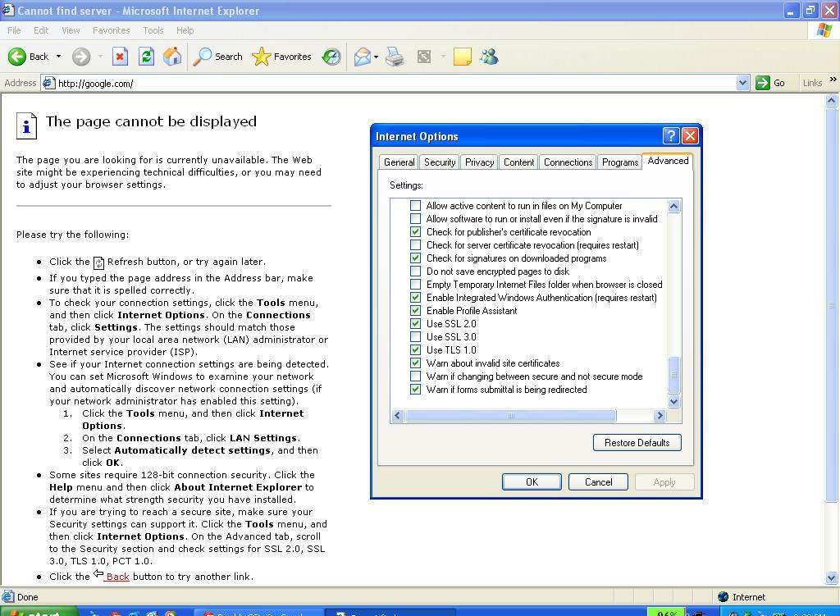Click the address field showing http://google.com/

coord(396,83)
